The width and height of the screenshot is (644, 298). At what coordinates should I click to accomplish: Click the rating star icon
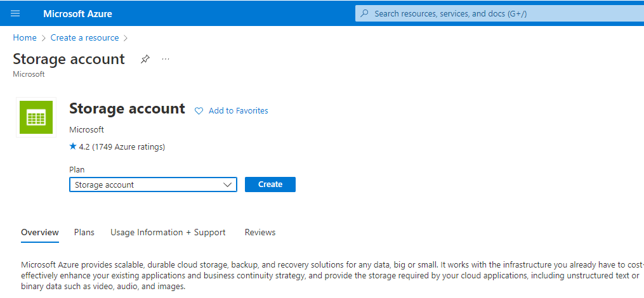73,146
